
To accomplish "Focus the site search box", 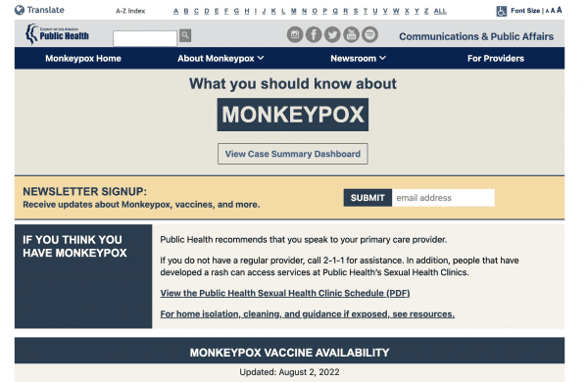I will click(x=145, y=38).
